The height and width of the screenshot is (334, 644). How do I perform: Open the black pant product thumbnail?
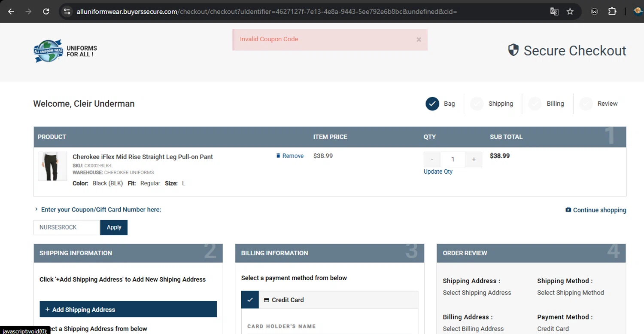(52, 166)
